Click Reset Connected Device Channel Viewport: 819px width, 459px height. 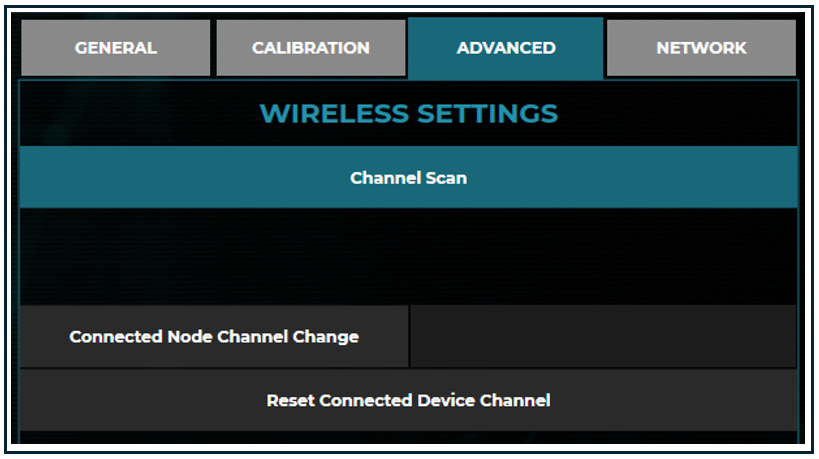(x=408, y=401)
